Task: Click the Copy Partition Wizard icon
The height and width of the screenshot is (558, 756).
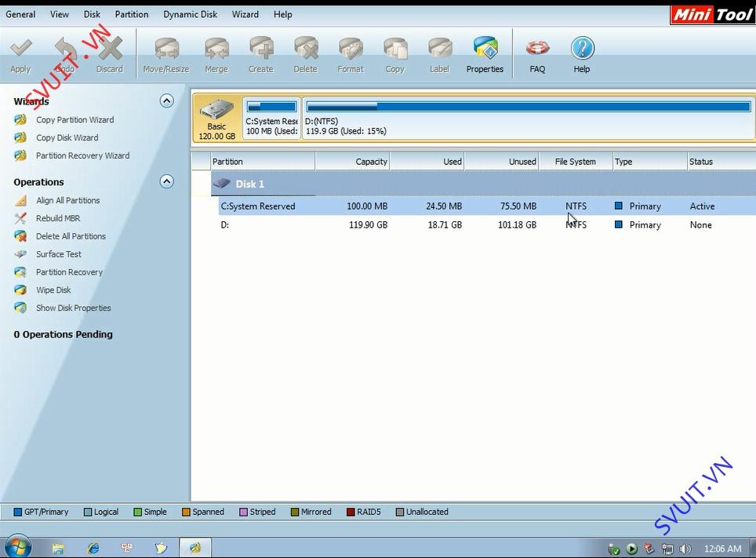Action: point(20,120)
